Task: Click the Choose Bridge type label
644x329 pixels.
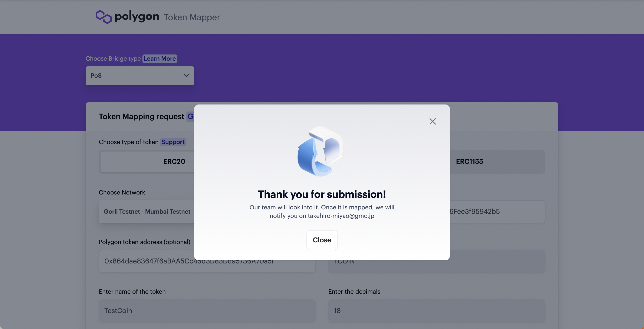Action: 113,59
